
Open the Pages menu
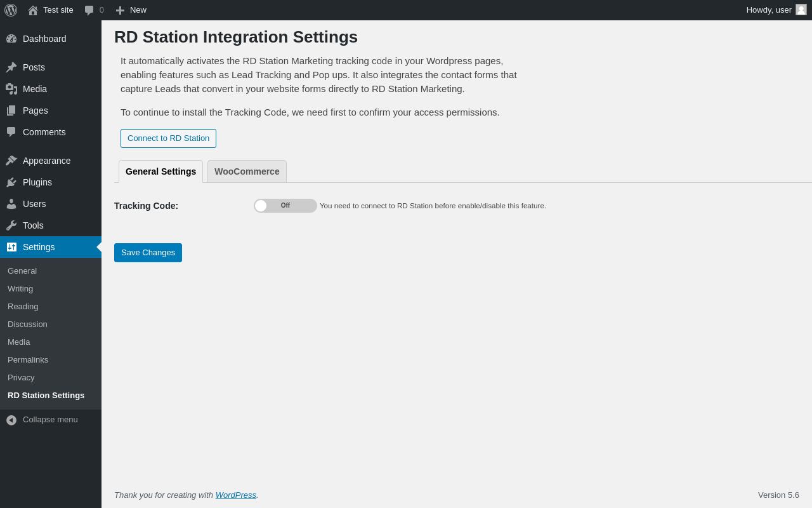point(51,110)
